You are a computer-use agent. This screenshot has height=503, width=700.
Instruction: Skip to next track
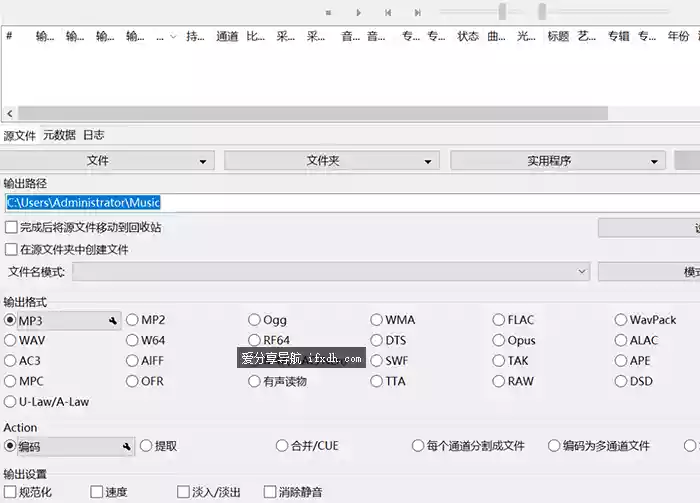[x=416, y=12]
